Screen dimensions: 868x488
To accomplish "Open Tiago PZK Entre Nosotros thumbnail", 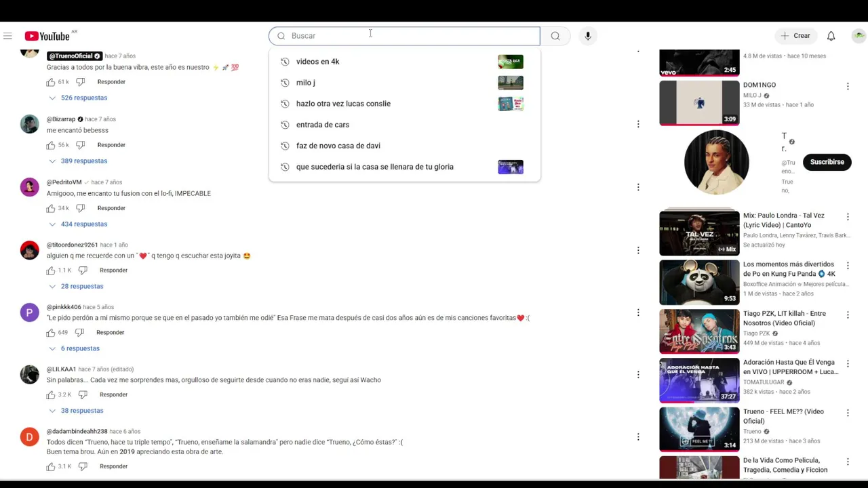I will pyautogui.click(x=699, y=331).
